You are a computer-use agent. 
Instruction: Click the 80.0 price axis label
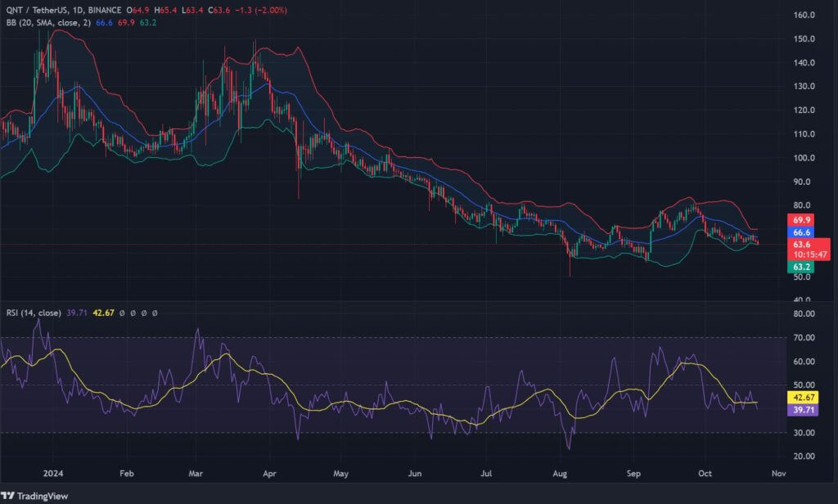pyautogui.click(x=802, y=205)
